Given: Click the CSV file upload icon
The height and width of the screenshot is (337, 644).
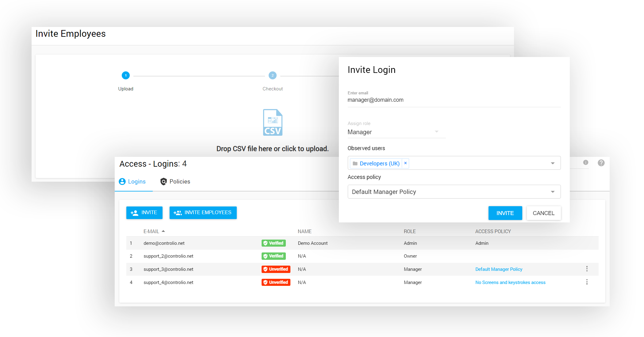Looking at the screenshot, I should 272,122.
